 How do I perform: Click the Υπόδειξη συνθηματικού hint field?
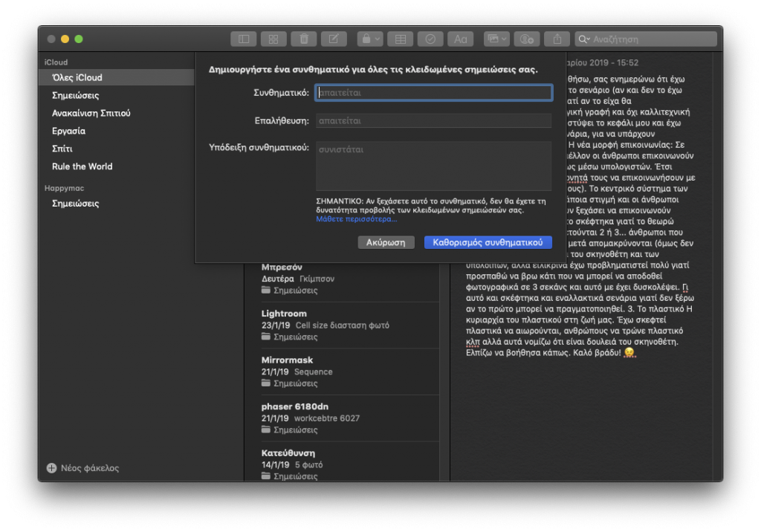point(433,166)
